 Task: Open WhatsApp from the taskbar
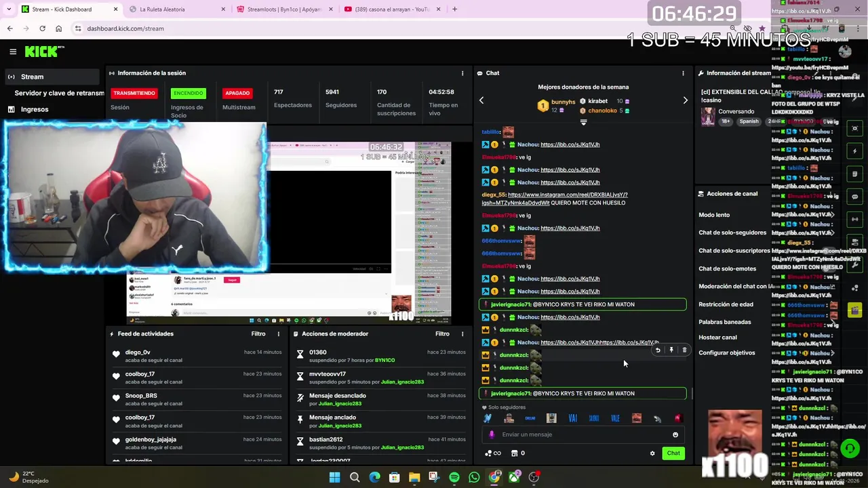tap(474, 477)
